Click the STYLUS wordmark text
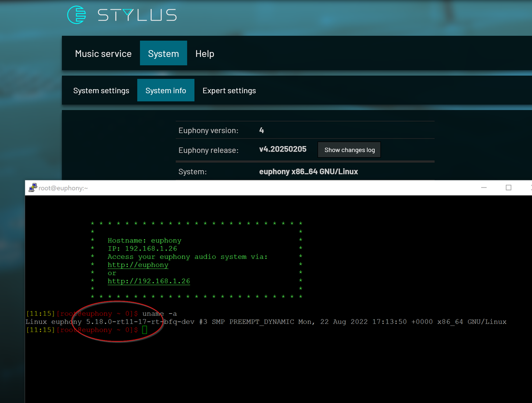532x403 pixels. tap(137, 15)
